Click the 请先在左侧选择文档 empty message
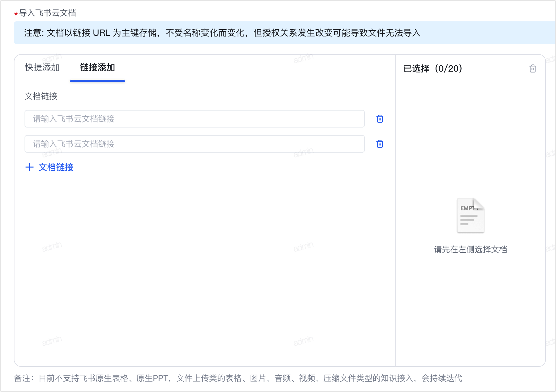556x392 pixels. [470, 249]
